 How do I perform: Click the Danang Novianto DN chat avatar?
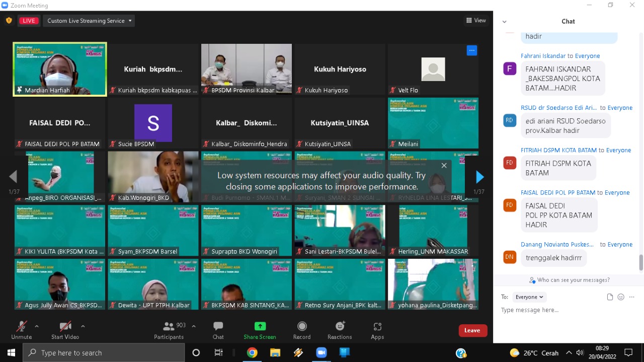click(x=510, y=257)
